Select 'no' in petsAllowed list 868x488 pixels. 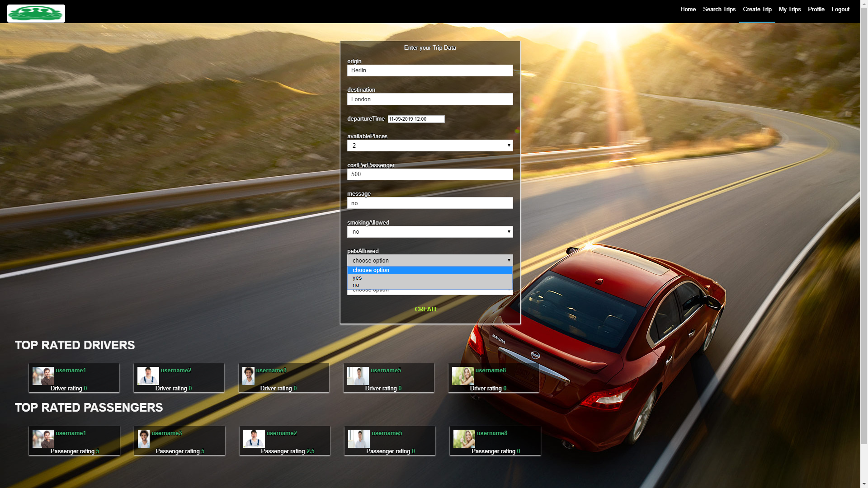tap(430, 285)
